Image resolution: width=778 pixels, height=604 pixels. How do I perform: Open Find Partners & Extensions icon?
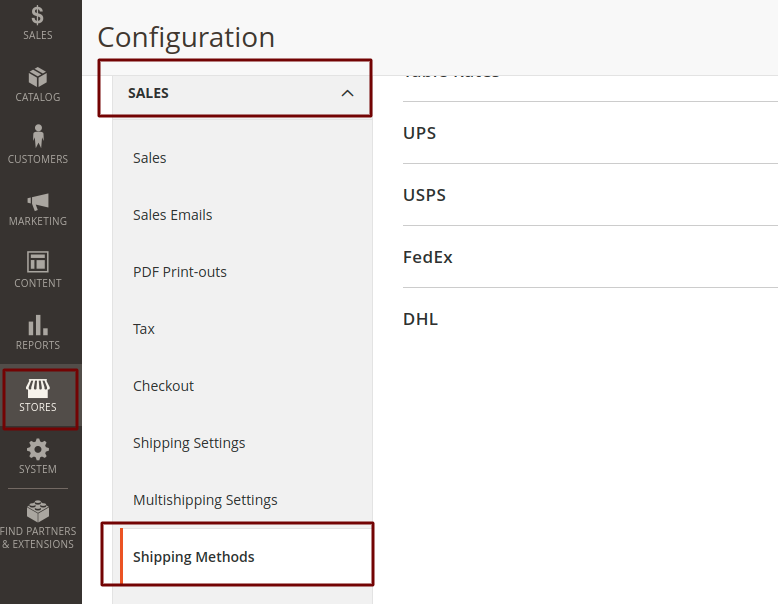coord(38,511)
